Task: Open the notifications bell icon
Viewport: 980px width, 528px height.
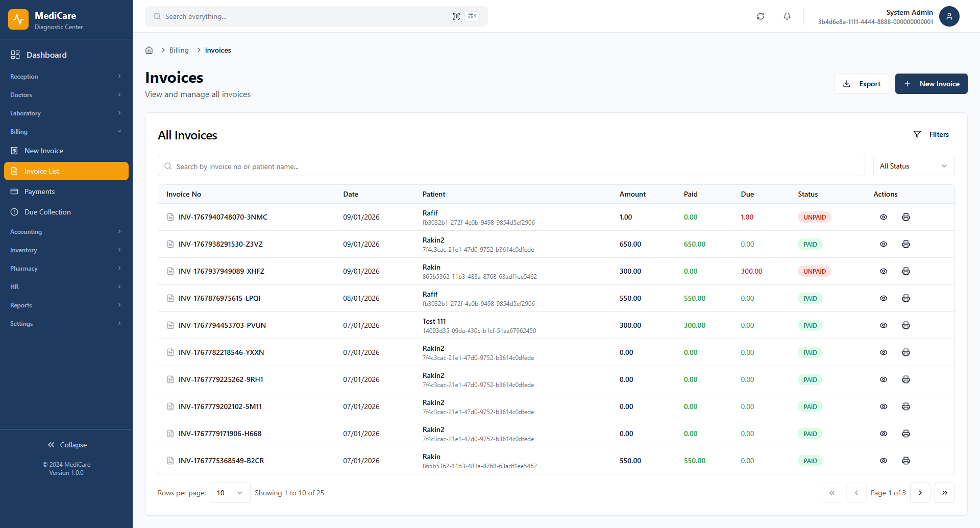Action: click(x=787, y=16)
